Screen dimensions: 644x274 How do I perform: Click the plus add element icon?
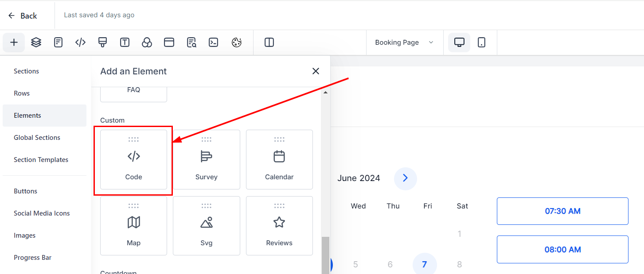point(14,42)
